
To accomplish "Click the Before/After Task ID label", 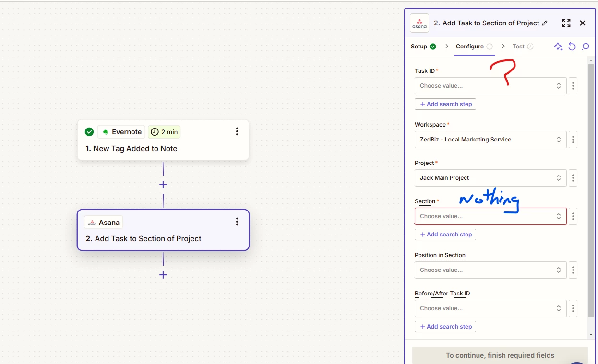I will (x=443, y=294).
